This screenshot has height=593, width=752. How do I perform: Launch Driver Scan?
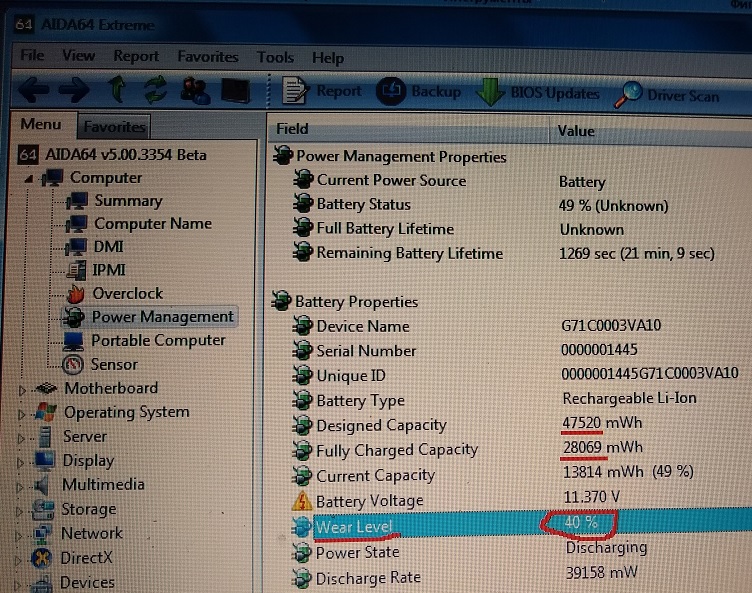coord(667,95)
